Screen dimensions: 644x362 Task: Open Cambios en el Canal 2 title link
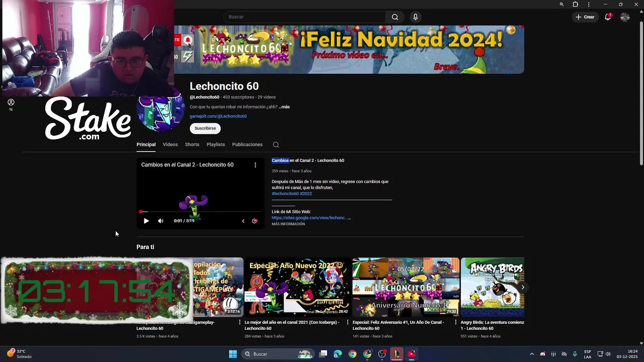click(x=308, y=160)
